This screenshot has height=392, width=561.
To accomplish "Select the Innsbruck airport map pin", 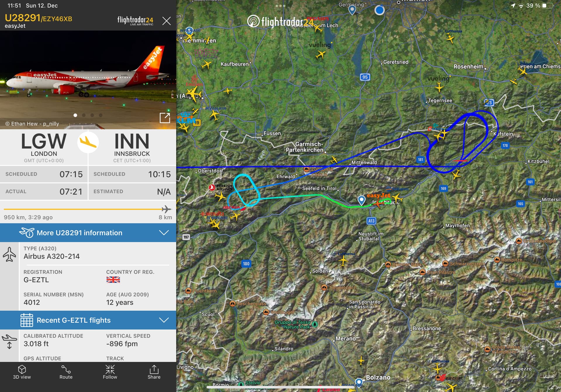I will 361,201.
